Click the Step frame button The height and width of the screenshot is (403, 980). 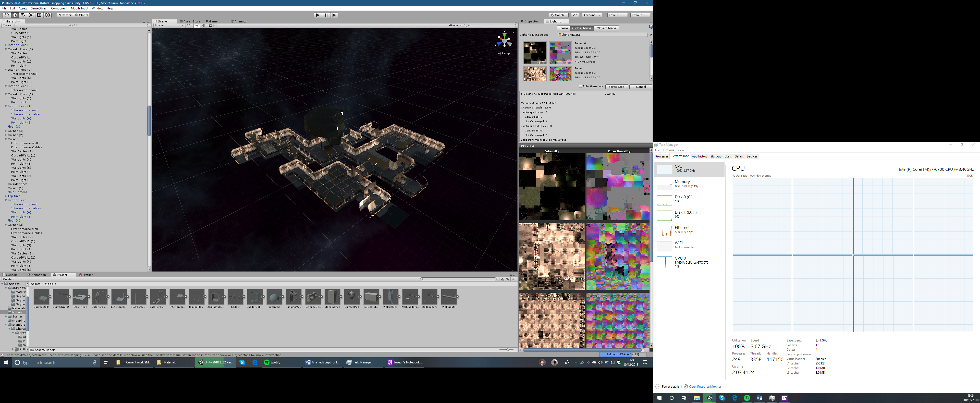[334, 15]
